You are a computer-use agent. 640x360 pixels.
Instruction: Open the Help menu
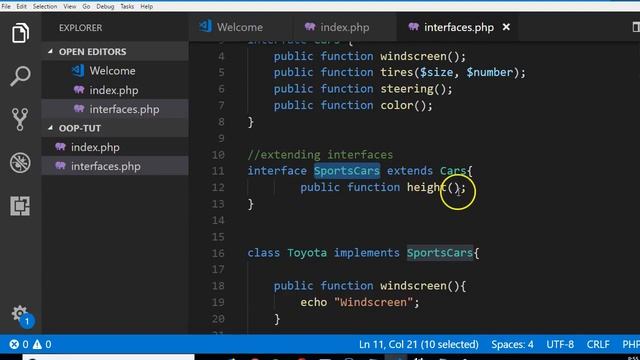147,7
